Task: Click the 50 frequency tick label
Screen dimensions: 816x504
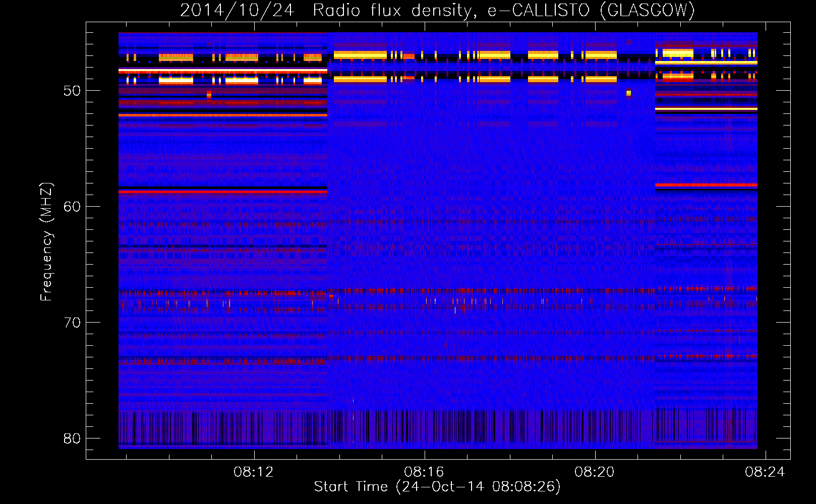Action: pyautogui.click(x=72, y=91)
